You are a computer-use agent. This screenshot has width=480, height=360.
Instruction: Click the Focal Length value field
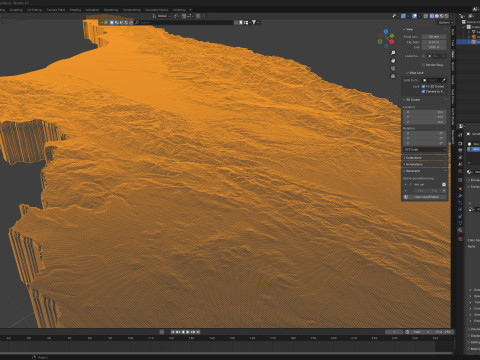[434, 37]
